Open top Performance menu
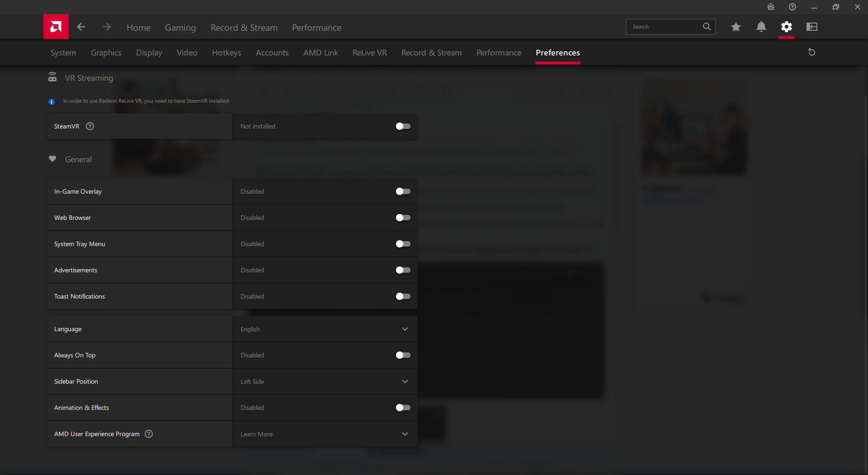This screenshot has height=475, width=868. point(316,28)
